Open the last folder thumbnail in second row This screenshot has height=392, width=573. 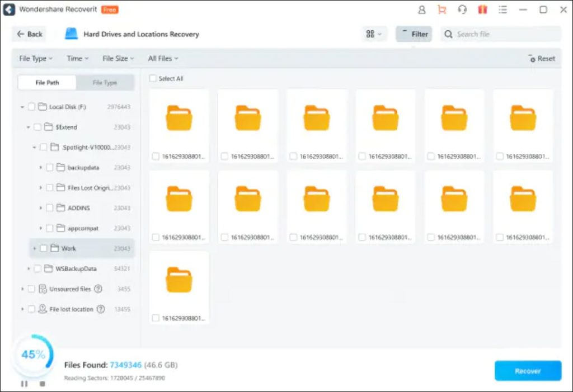click(523, 199)
